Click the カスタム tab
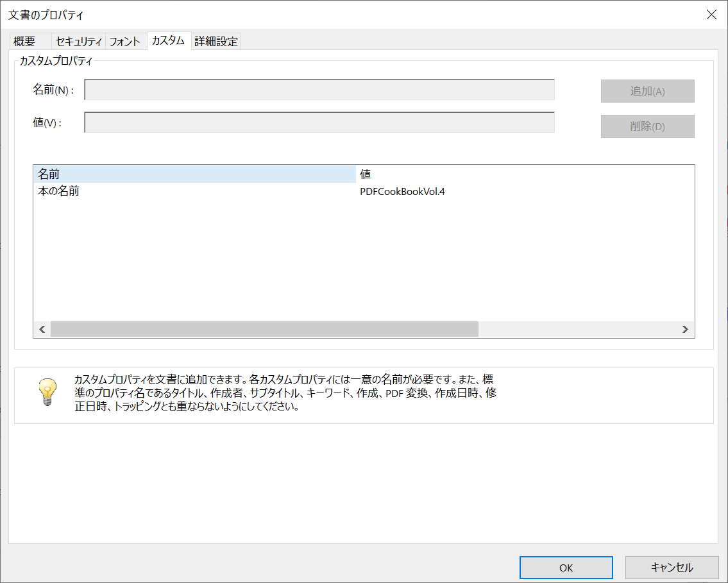Screen dimensions: 728x583 tap(168, 40)
